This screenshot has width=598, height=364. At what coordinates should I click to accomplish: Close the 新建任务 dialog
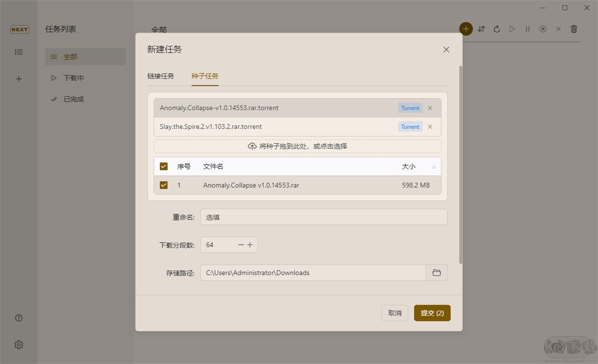[x=446, y=49]
